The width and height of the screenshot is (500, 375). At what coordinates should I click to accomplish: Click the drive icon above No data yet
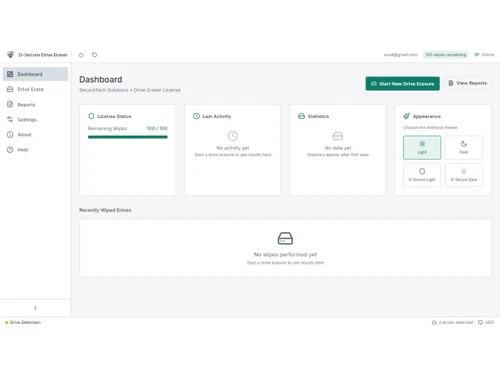[338, 136]
